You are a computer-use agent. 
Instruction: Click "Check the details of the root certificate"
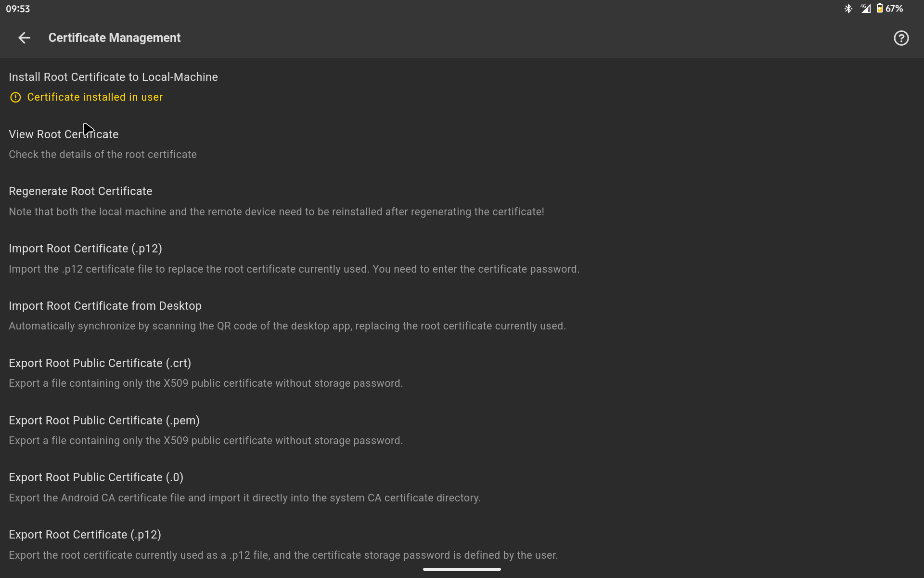click(103, 155)
